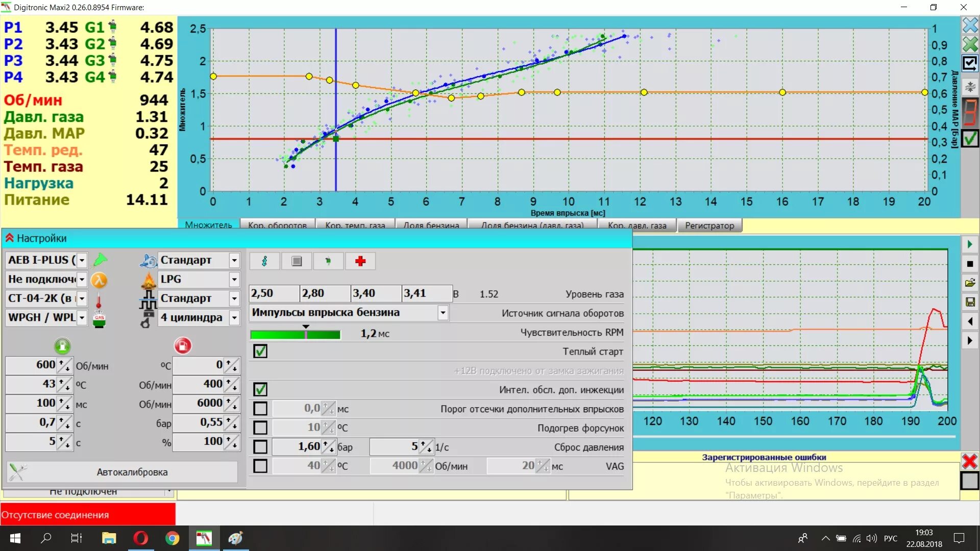Toggle the VAG checkbox
Image resolution: width=980 pixels, height=551 pixels.
pyautogui.click(x=260, y=466)
